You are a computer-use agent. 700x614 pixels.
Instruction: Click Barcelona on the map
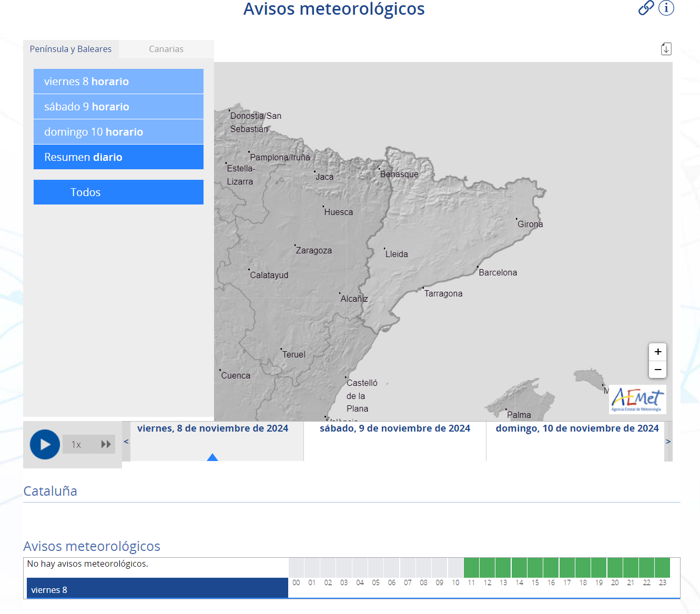498,272
